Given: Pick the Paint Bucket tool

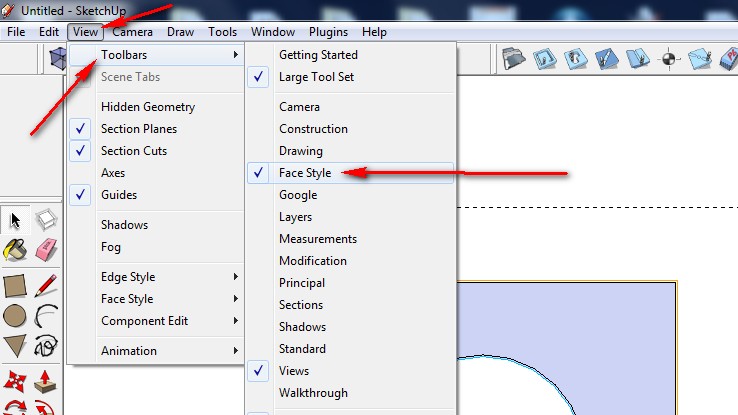Looking at the screenshot, I should click(x=15, y=250).
